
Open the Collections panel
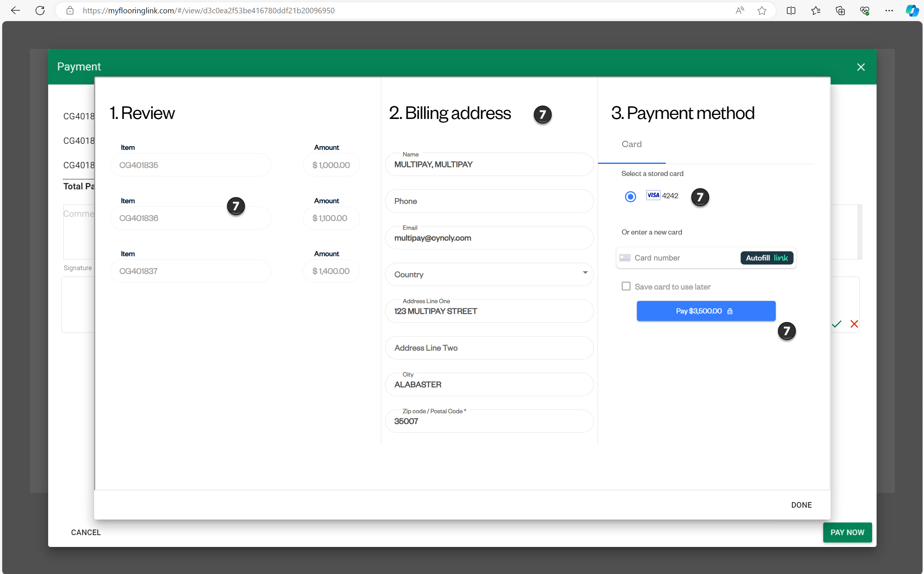(x=815, y=10)
